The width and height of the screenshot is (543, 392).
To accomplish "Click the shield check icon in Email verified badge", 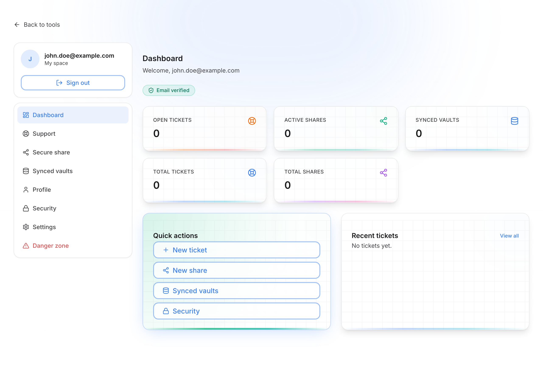I will coord(151,90).
